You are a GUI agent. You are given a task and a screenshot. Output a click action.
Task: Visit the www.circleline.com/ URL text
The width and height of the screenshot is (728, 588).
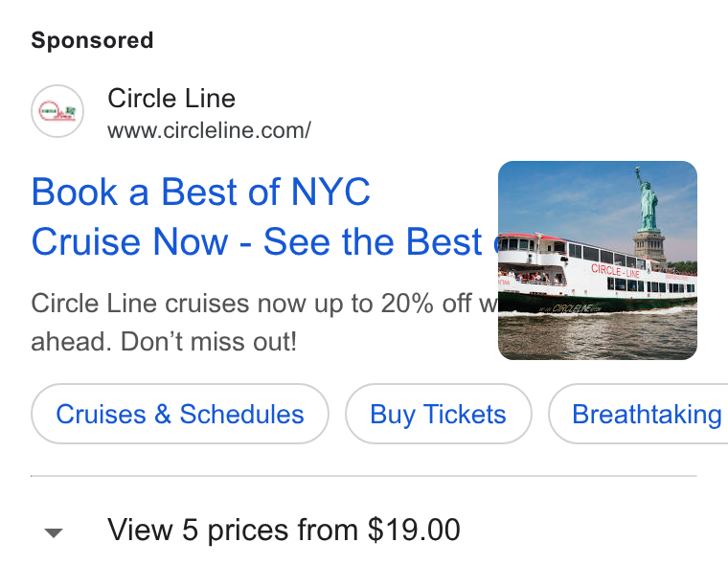click(209, 130)
